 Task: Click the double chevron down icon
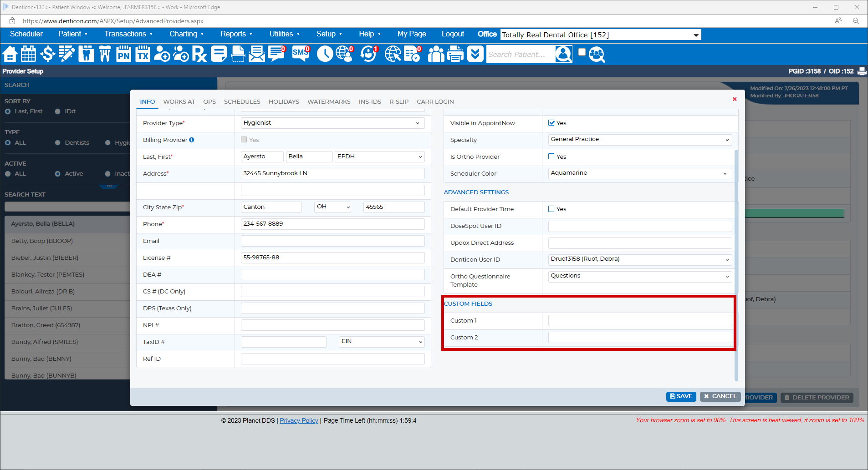tap(475, 54)
